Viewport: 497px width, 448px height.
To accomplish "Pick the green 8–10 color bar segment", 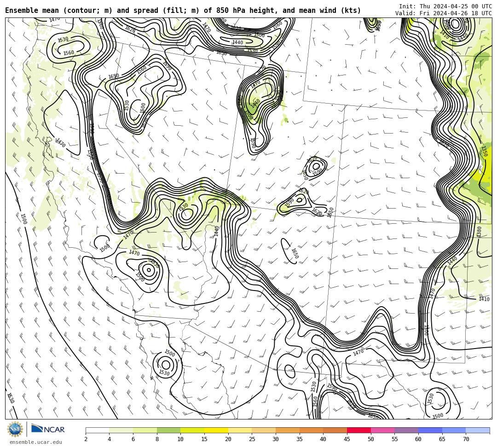I will [x=168, y=430].
